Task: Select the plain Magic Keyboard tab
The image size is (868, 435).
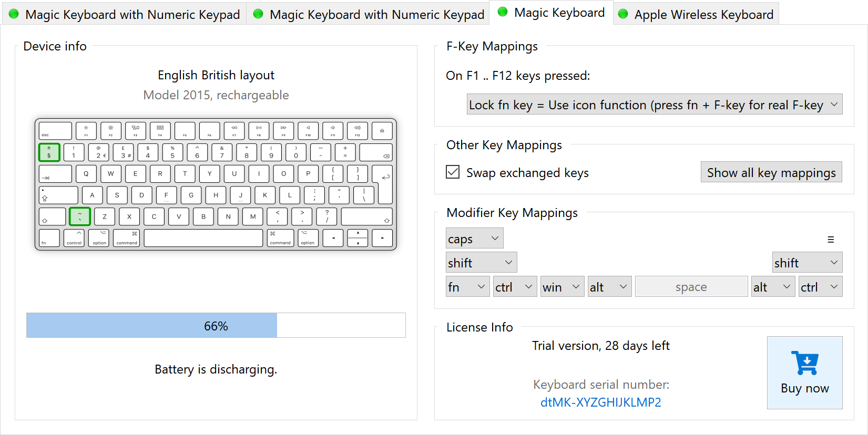Action: [551, 13]
